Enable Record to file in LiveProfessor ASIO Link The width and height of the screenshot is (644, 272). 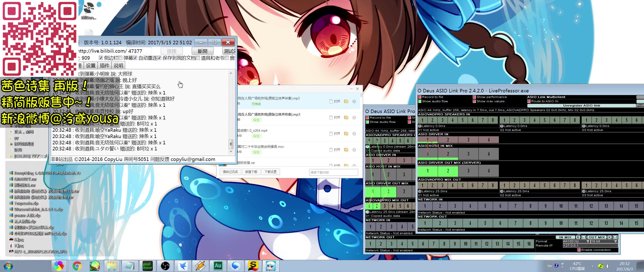click(420, 97)
